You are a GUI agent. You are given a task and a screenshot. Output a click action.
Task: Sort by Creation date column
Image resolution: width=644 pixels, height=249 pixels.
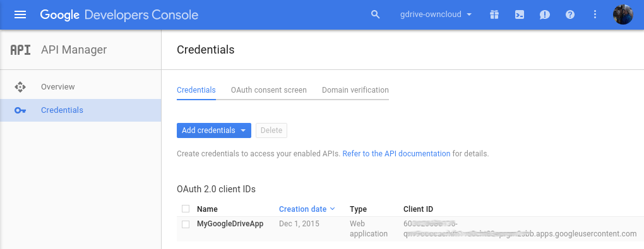click(x=307, y=209)
